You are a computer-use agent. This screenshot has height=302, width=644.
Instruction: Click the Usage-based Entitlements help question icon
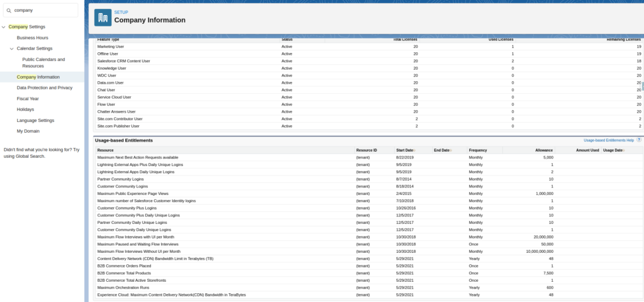tap(639, 140)
